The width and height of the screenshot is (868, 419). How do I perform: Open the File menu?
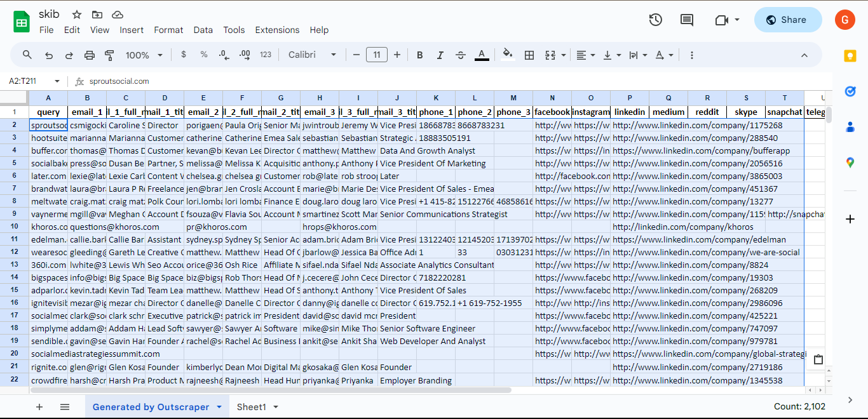[46, 30]
